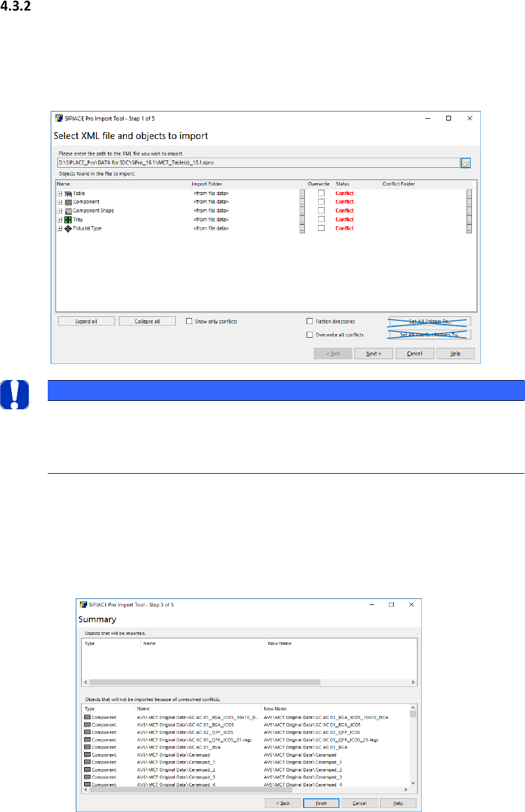The image size is (525, 812).
Task: Cancel the Summary dialog
Action: point(360,803)
